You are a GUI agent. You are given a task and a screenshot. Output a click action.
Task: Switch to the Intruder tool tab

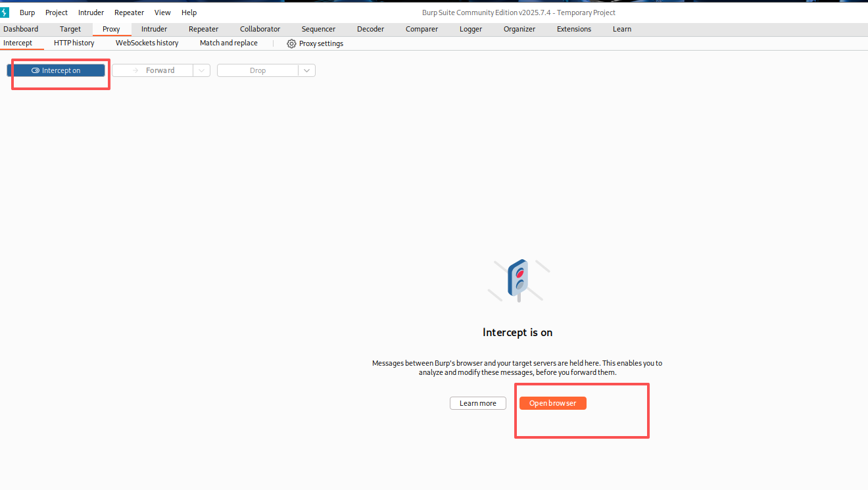pyautogui.click(x=154, y=29)
